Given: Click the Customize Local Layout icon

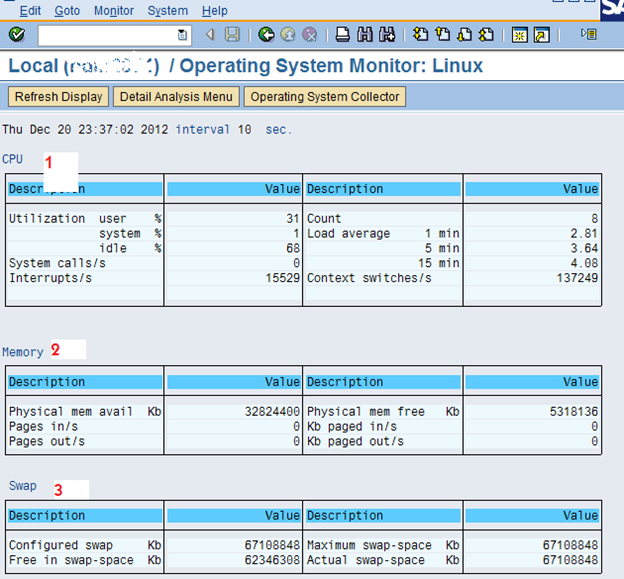Looking at the screenshot, I should click(589, 34).
